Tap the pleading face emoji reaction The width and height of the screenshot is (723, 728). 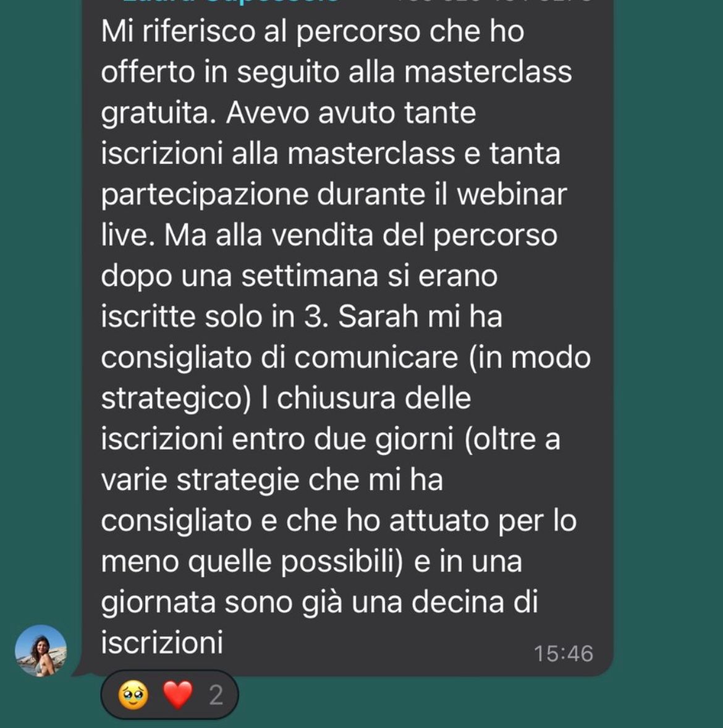[x=133, y=695]
